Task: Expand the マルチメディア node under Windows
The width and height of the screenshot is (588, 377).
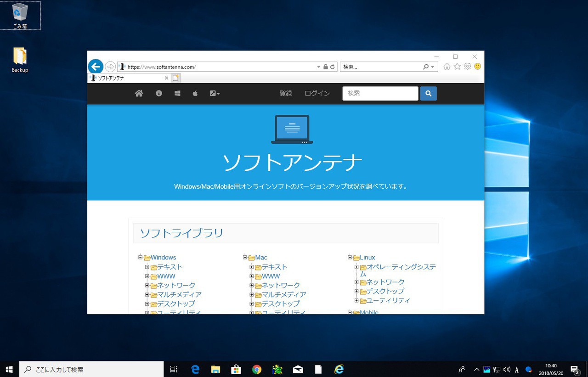Action: point(147,294)
